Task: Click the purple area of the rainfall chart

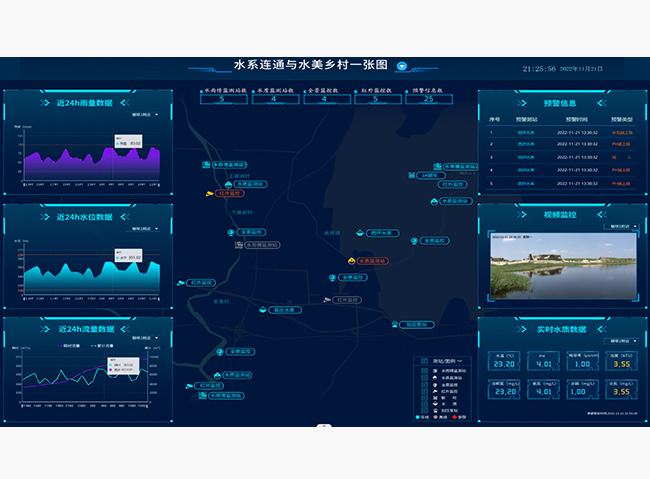Action: (x=90, y=167)
